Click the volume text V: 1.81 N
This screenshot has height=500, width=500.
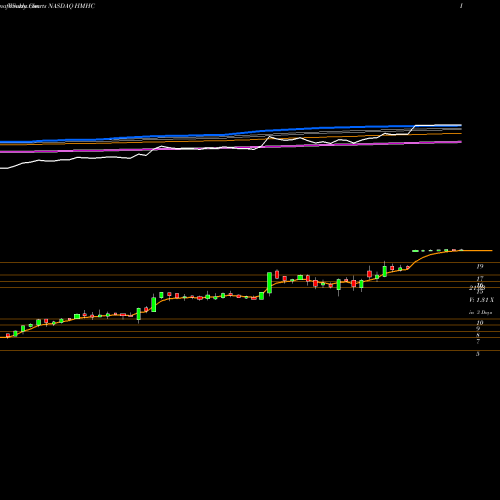click(x=481, y=300)
